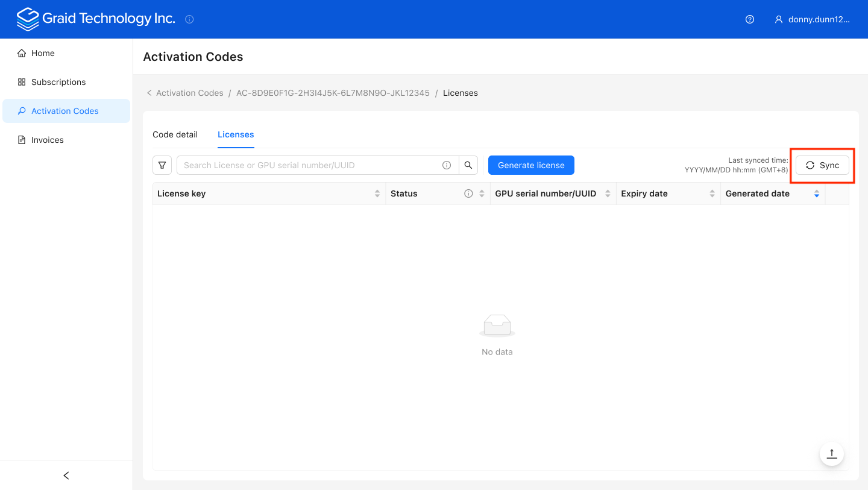Click the filter funnel icon

point(162,165)
